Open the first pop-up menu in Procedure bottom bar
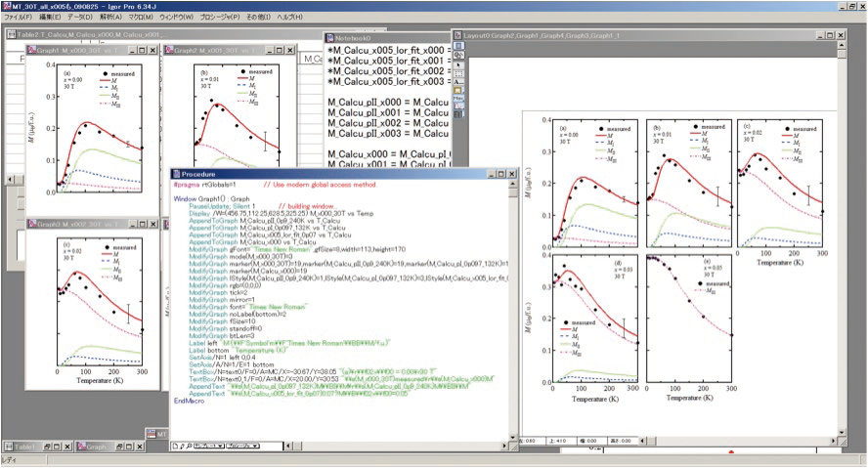This screenshot has height=468, width=868. tap(209, 446)
